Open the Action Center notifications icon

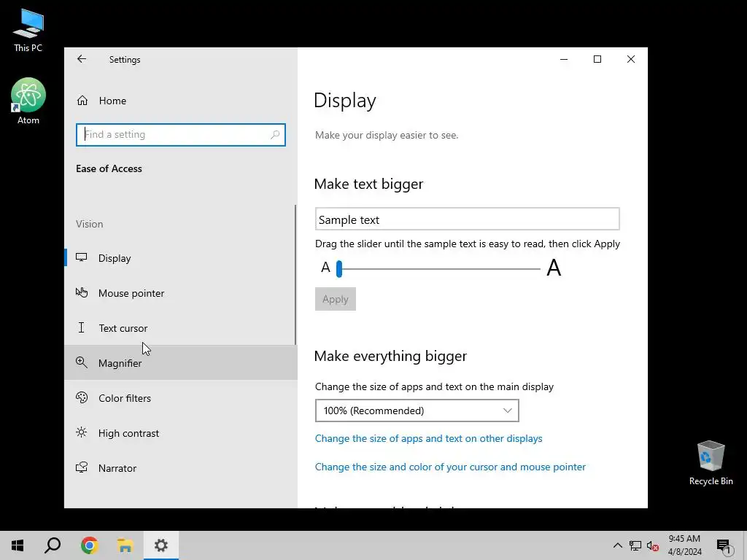click(x=724, y=545)
